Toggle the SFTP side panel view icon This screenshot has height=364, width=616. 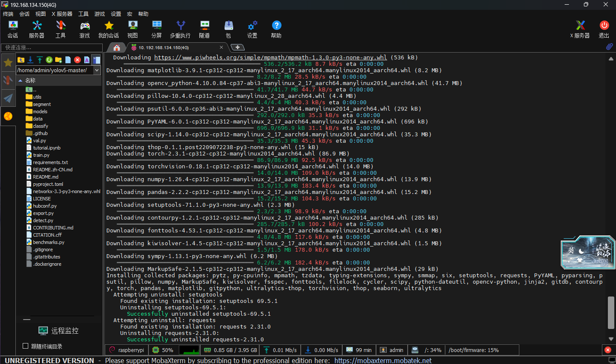click(x=96, y=60)
